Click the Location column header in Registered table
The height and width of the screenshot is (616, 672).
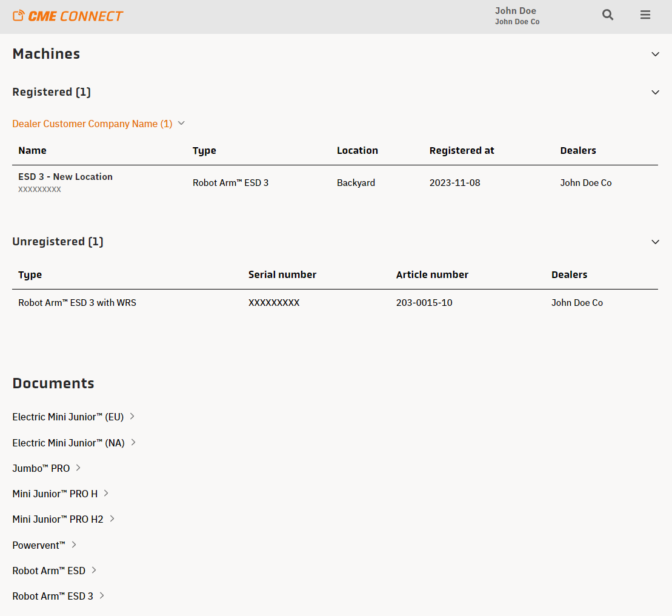pos(357,150)
